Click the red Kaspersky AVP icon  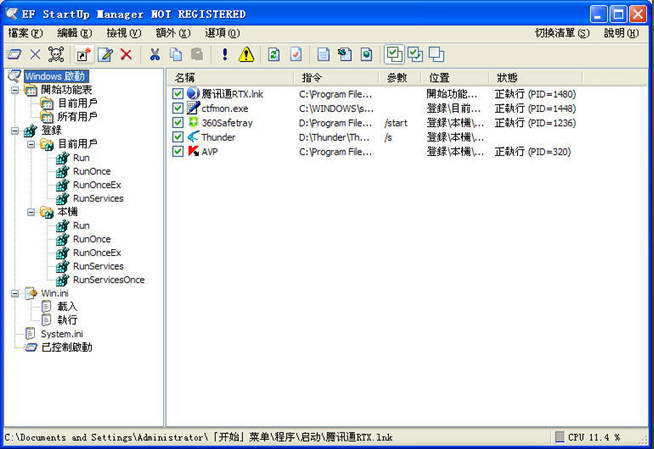(x=193, y=151)
